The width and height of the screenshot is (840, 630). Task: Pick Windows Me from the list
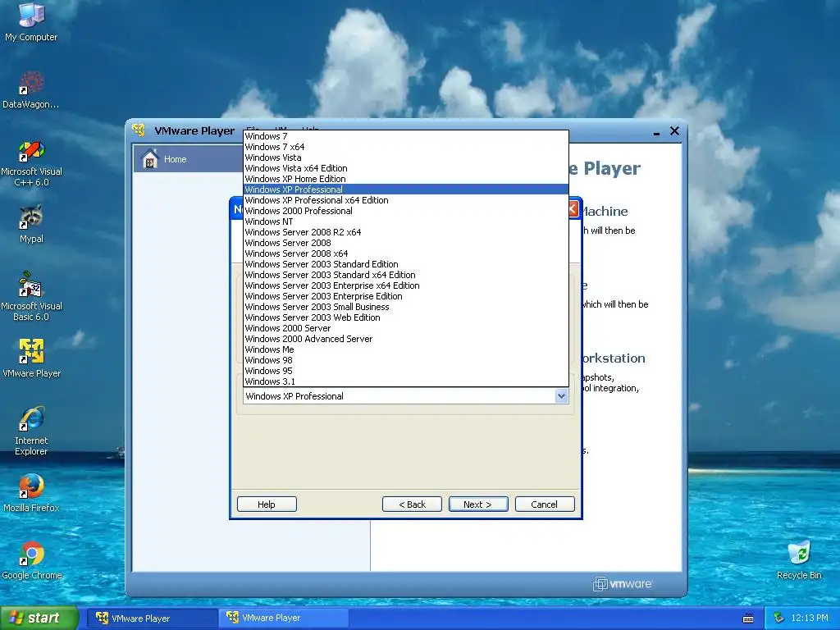(405, 349)
